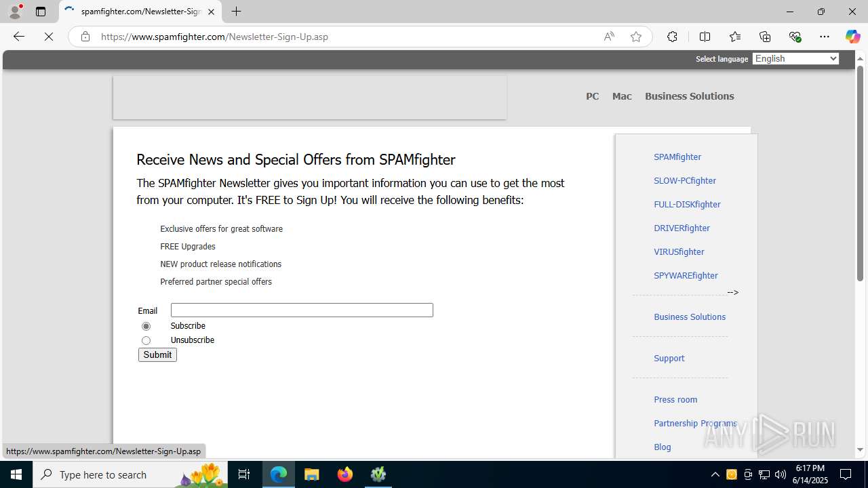Select the Subscribe radio button
The height and width of the screenshot is (488, 868).
point(146,326)
